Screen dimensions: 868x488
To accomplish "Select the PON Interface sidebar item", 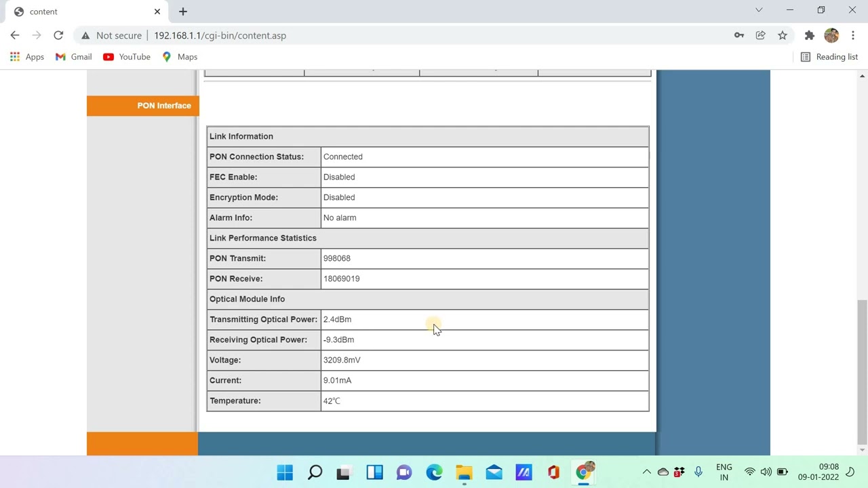I will click(142, 106).
